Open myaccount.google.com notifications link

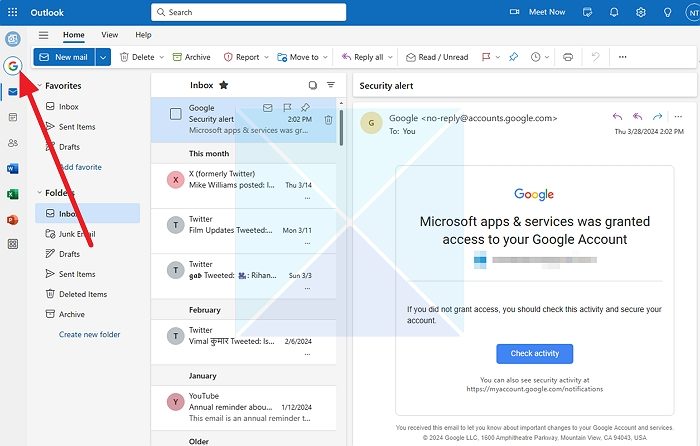coord(534,389)
